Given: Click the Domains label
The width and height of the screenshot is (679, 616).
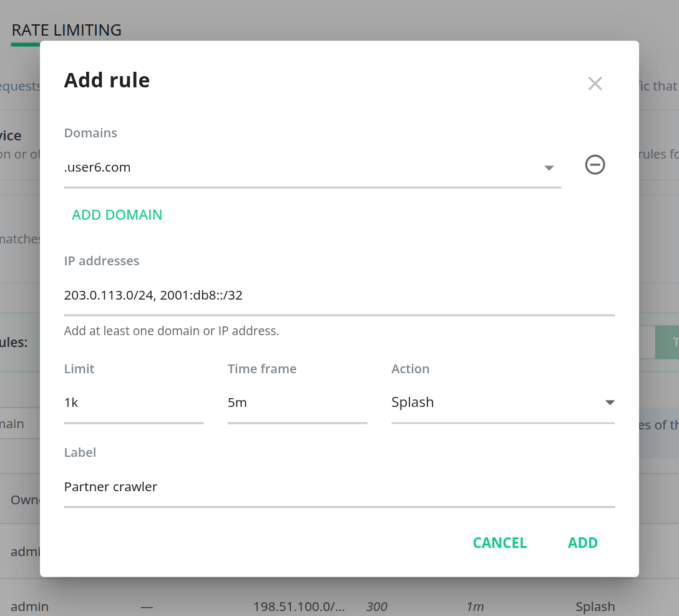Looking at the screenshot, I should tap(90, 133).
